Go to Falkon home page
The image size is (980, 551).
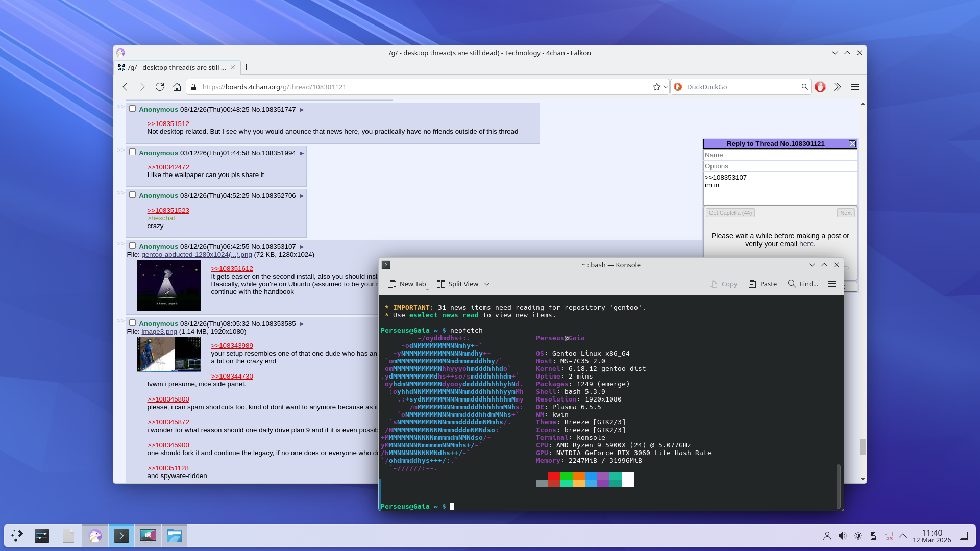click(177, 87)
